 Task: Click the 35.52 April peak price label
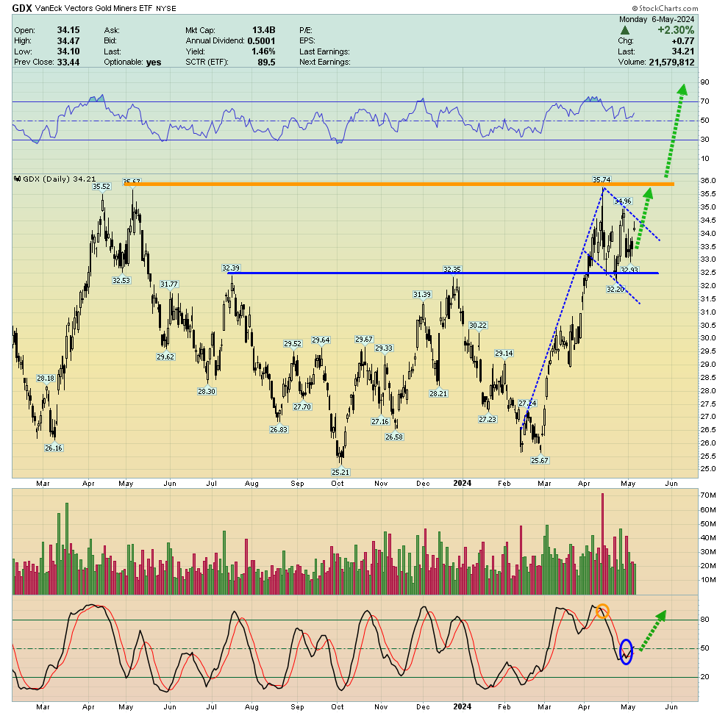(101, 187)
